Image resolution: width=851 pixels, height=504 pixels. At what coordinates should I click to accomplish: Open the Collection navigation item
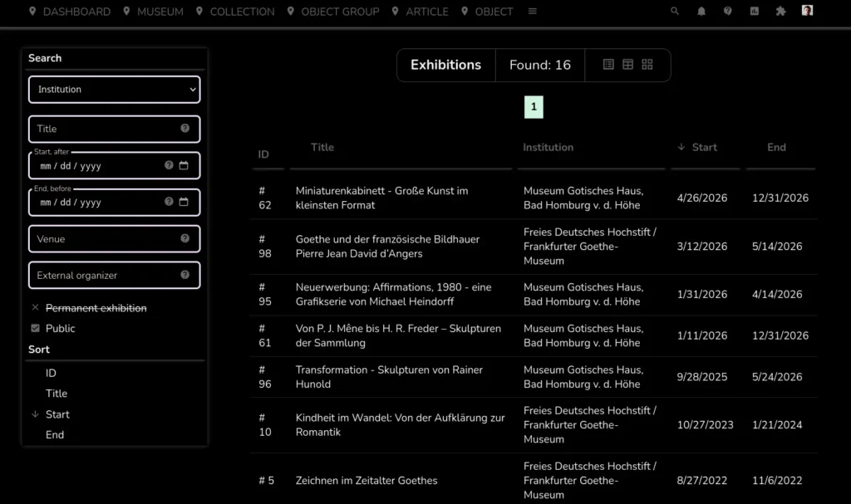pyautogui.click(x=235, y=12)
